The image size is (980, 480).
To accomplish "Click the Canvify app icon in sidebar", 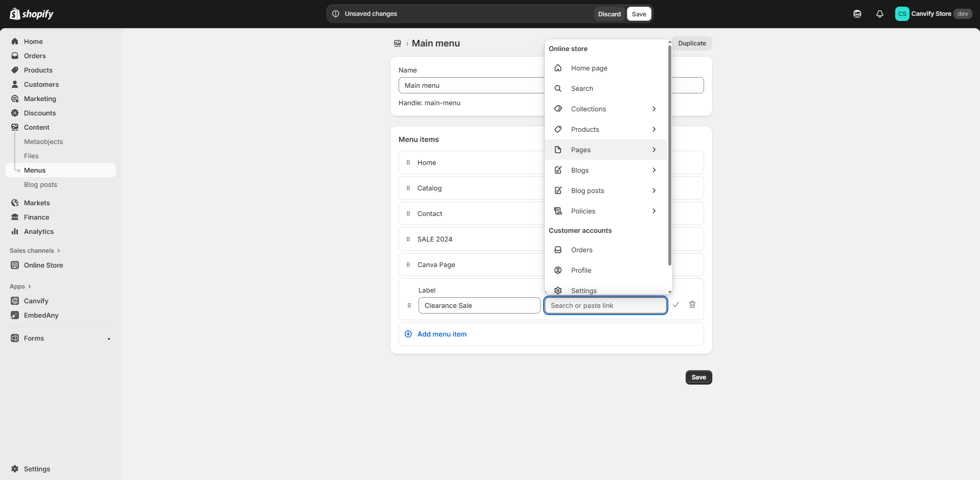I will 15,301.
